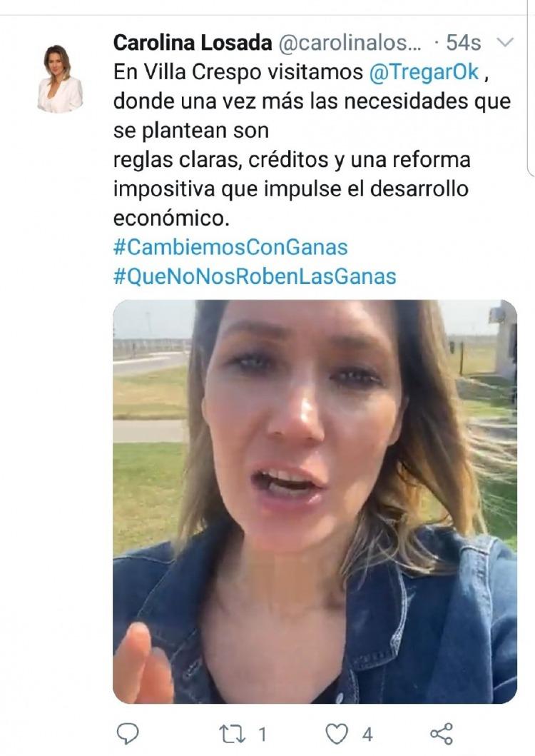Open the #CambiemosConGanas hashtag
Image resolution: width=535 pixels, height=756 pixels.
[x=230, y=247]
